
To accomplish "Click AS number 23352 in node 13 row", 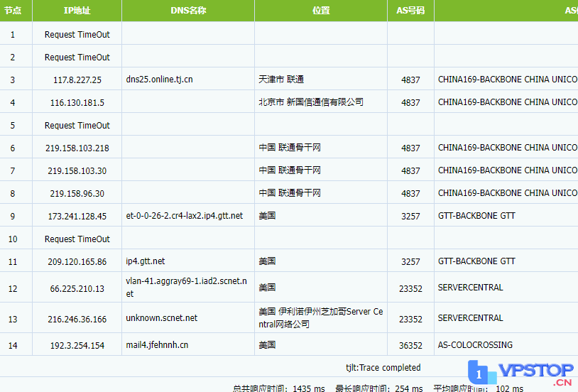I will coord(410,320).
